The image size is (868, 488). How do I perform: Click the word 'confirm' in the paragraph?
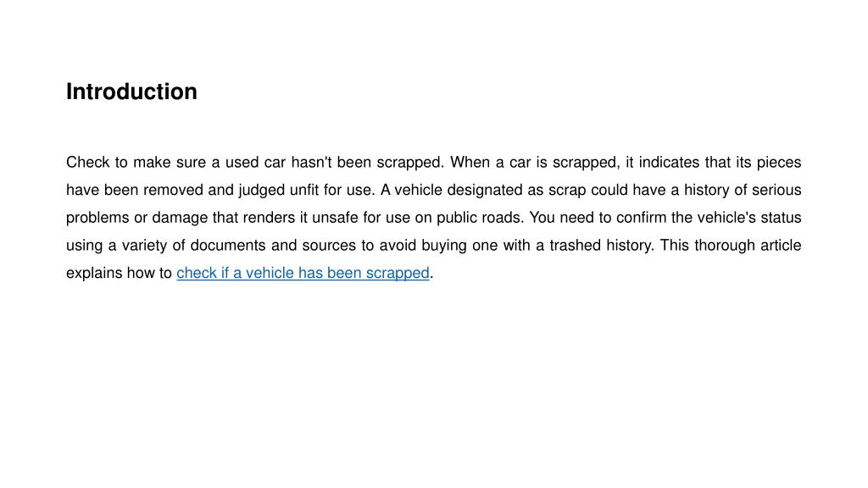(641, 218)
